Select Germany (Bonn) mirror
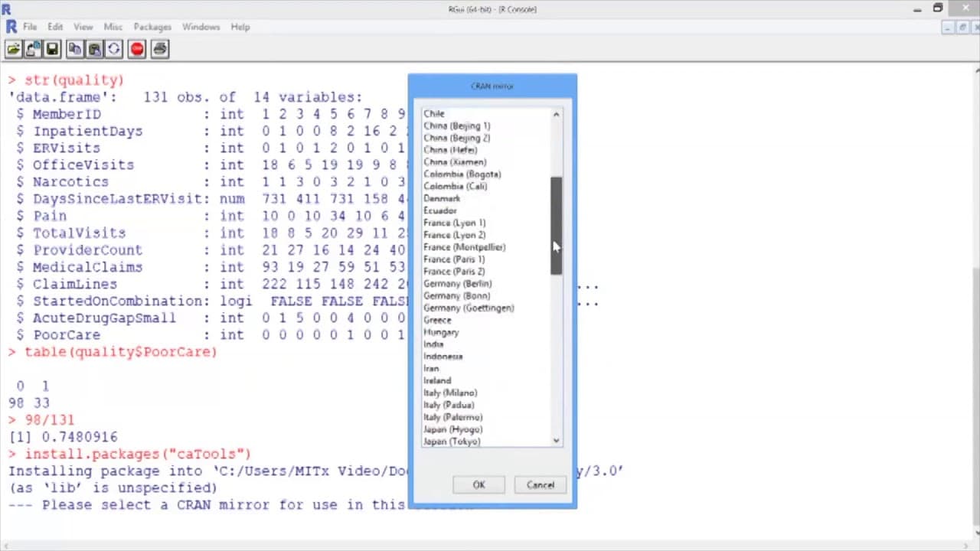 tap(457, 295)
